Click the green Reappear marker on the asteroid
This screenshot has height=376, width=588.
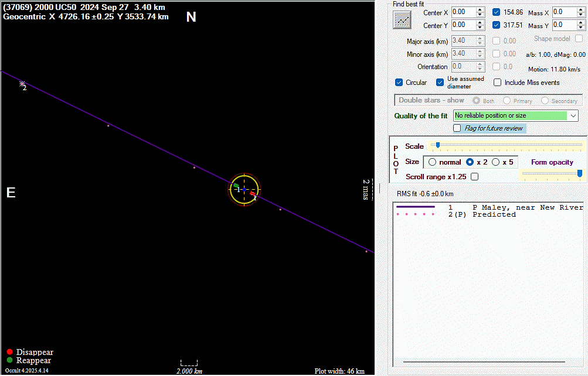(236, 186)
